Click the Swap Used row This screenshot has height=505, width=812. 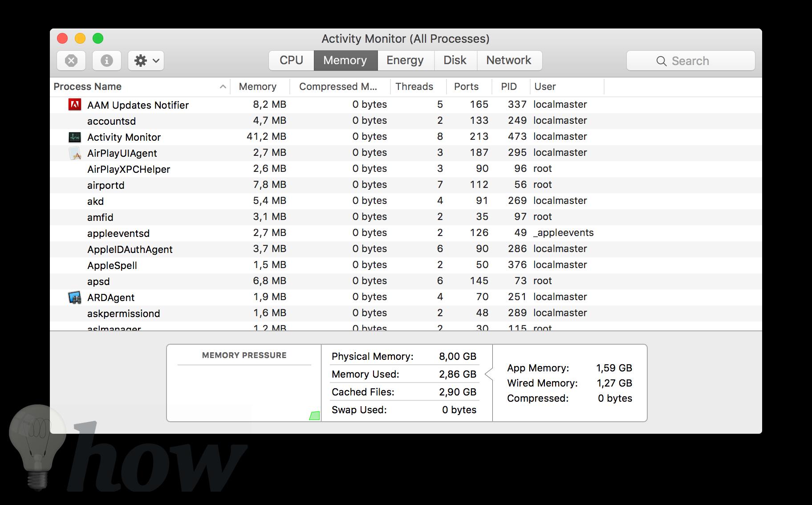404,410
